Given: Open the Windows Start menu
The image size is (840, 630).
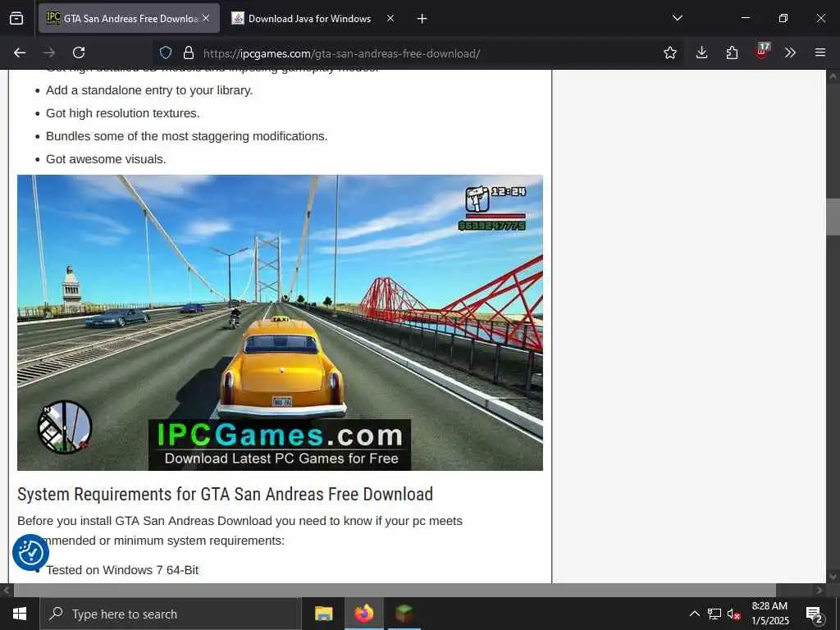Looking at the screenshot, I should pyautogui.click(x=20, y=614).
